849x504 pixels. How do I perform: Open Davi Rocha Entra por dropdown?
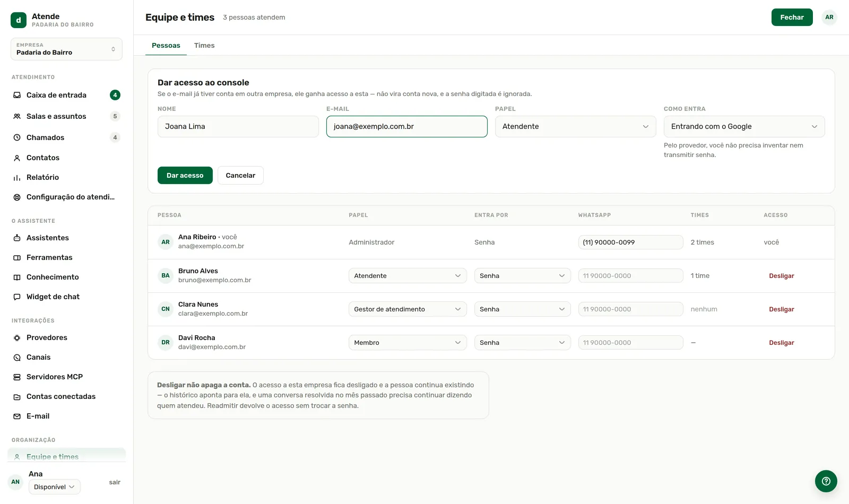click(523, 343)
